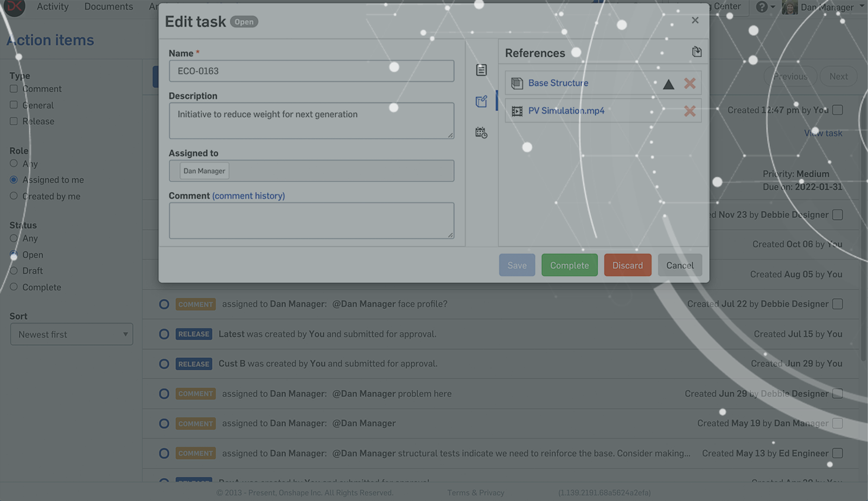Viewport: 868px width, 501px height.
Task: Click the warning triangle on Base Structure
Action: (668, 84)
